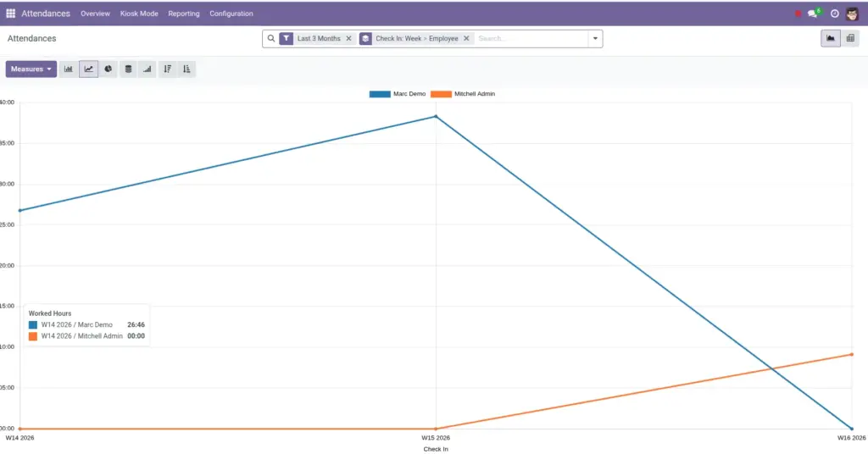Toggle Mitchell Admin orange legend swatch

pyautogui.click(x=441, y=94)
